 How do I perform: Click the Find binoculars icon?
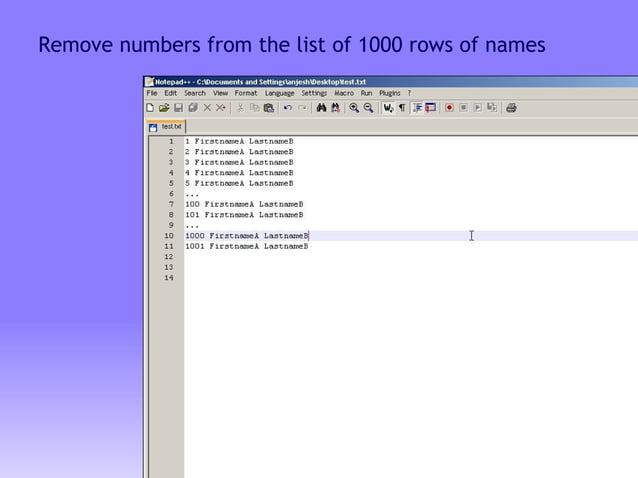(x=322, y=107)
